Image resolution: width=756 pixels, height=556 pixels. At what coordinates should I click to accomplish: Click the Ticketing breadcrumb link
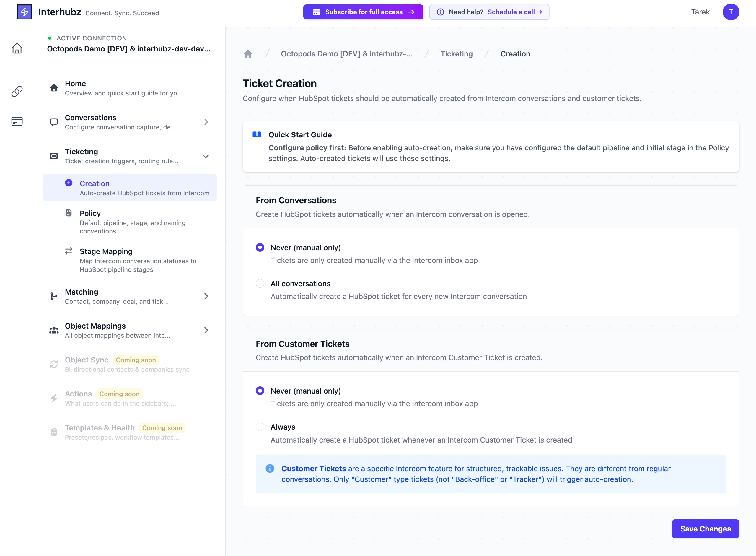tap(457, 54)
